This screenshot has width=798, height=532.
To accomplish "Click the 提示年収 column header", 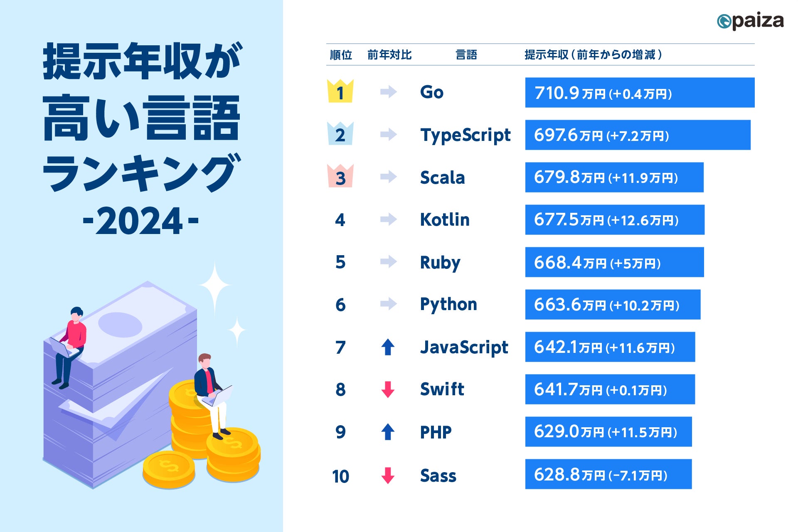I will tap(593, 55).
